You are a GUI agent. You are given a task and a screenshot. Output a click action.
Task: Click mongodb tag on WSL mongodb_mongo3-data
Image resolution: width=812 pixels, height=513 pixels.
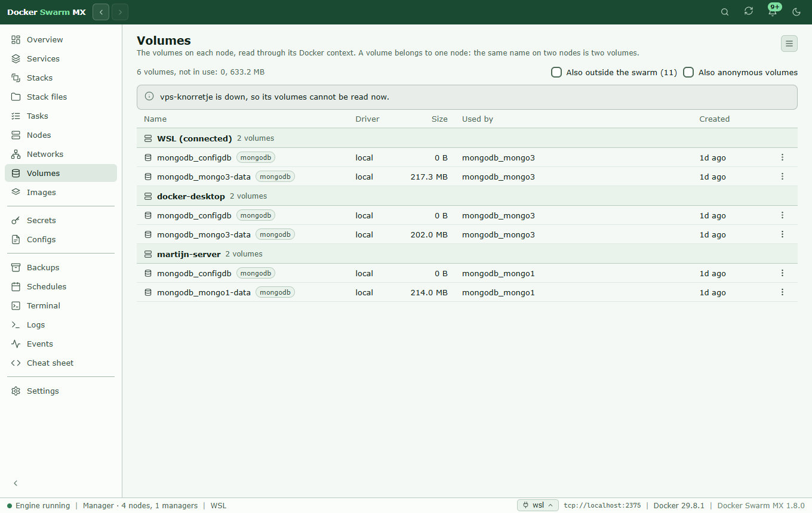275,177
